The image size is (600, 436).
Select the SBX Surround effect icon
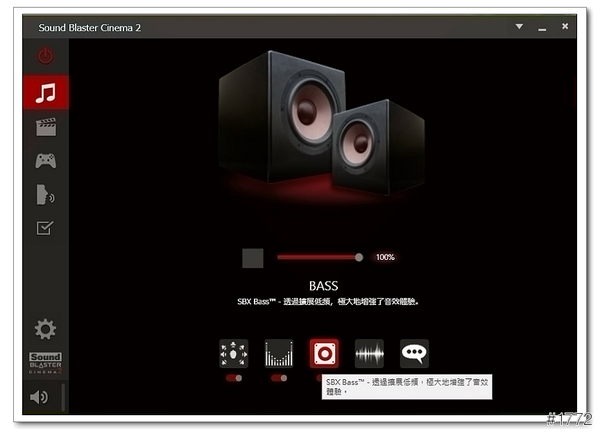[x=234, y=353]
